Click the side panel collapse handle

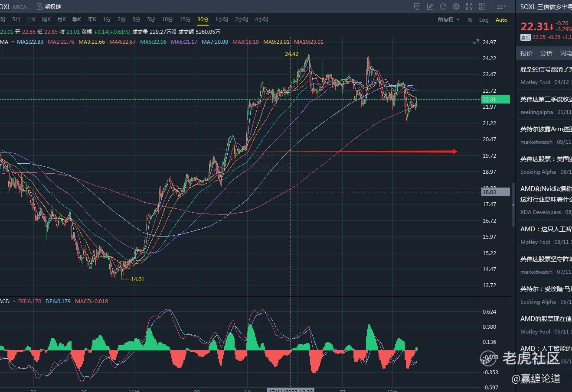click(513, 205)
